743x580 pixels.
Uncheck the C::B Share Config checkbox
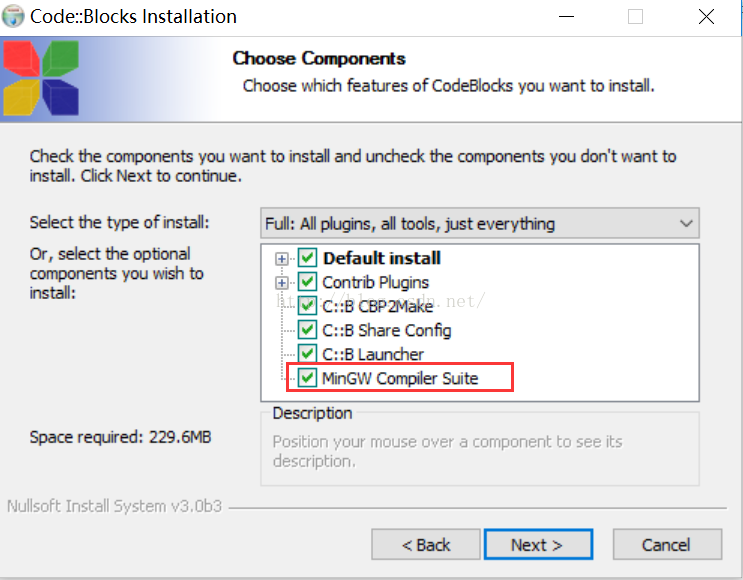(307, 330)
